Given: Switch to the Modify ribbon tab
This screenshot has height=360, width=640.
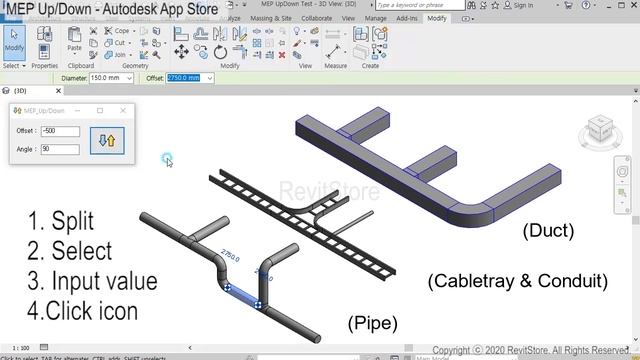Looking at the screenshot, I should 437,18.
